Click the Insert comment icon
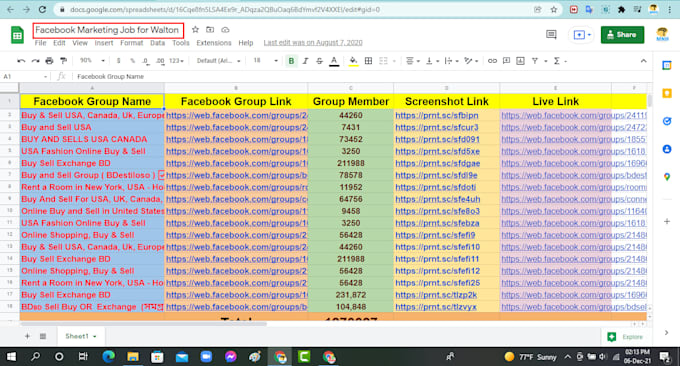This screenshot has width=680, height=366. pos(506,61)
